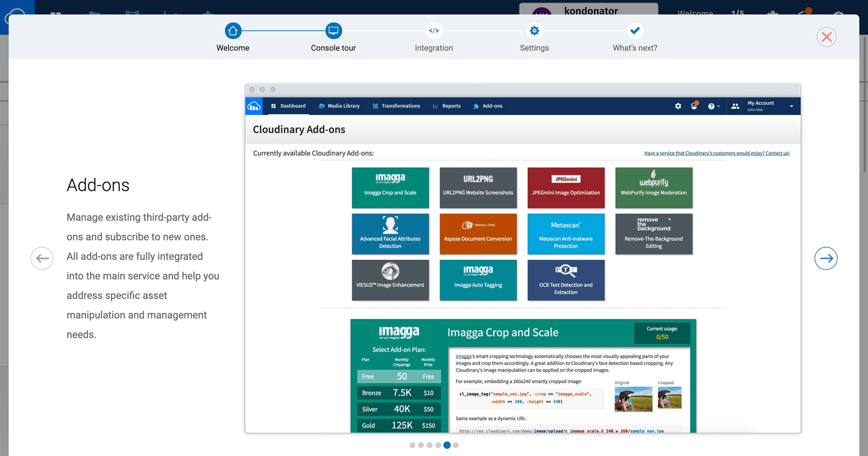The image size is (868, 456).
Task: Select the first carousel pagination dot
Action: point(412,445)
